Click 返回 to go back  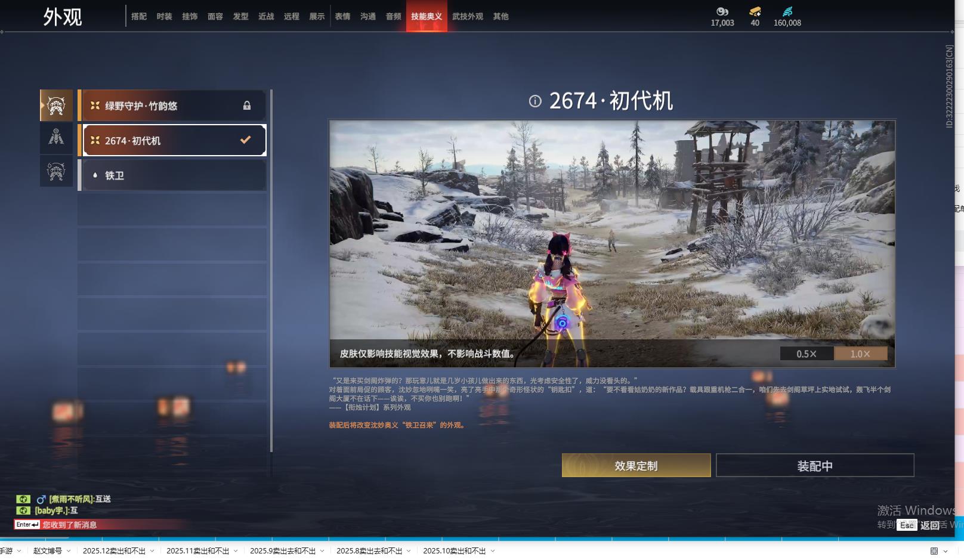pyautogui.click(x=930, y=525)
